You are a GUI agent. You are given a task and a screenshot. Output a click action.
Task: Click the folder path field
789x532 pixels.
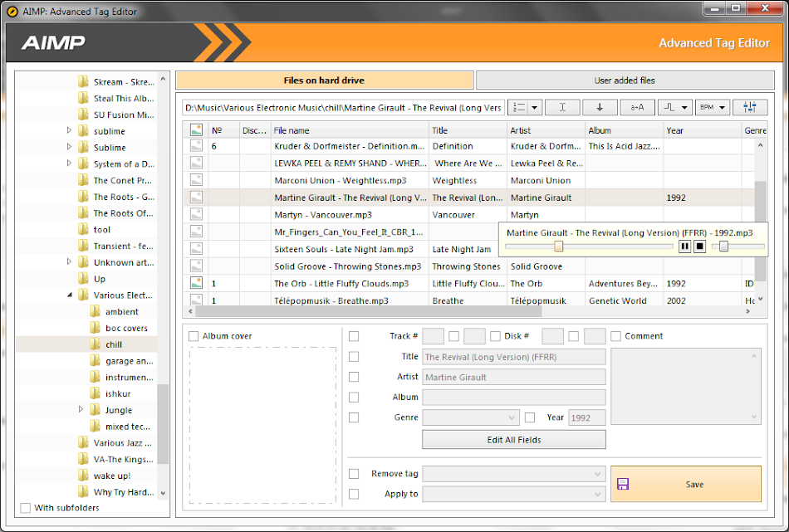(x=343, y=108)
